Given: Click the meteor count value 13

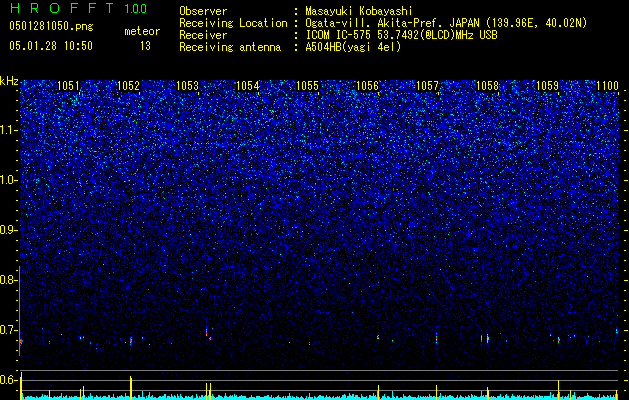Looking at the screenshot, I should pos(145,46).
